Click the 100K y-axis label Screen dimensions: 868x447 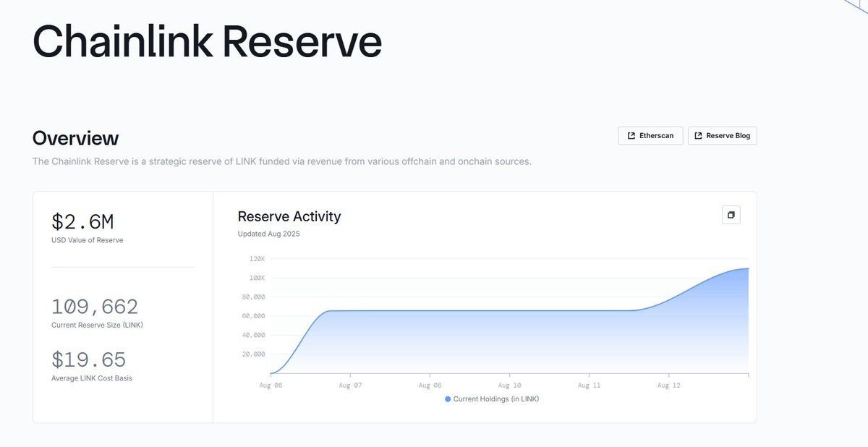pos(257,278)
